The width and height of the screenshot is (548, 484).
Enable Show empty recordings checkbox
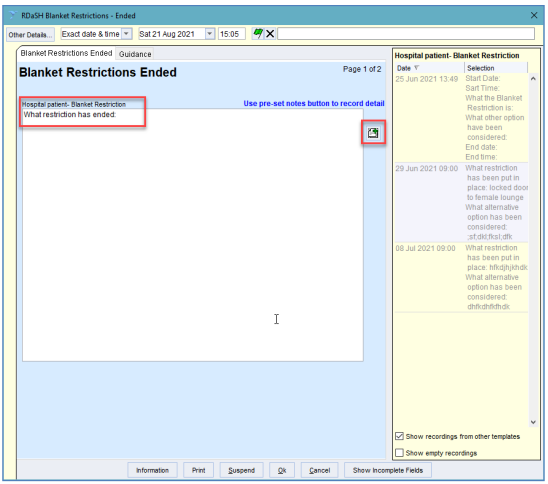pos(399,453)
